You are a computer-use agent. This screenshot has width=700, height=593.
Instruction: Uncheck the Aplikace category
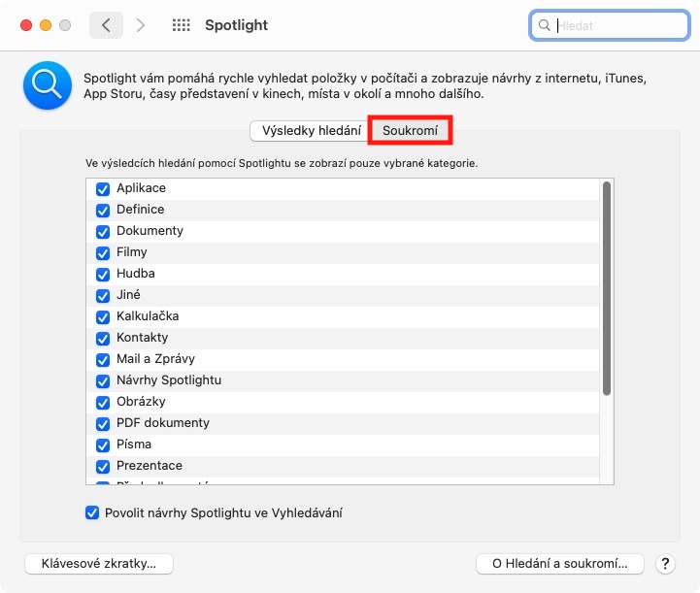click(x=103, y=188)
